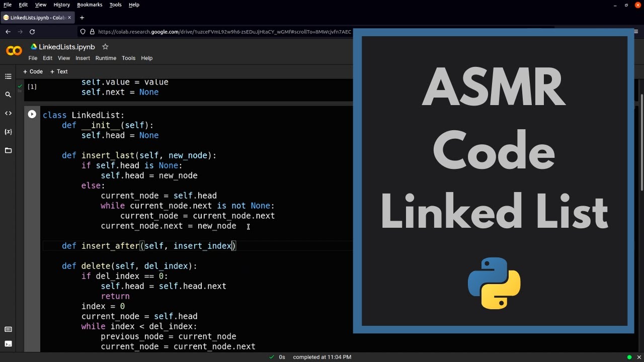Screen dimensions: 644x362
Task: Click 'while index < del_index:' line
Action: click(x=139, y=326)
